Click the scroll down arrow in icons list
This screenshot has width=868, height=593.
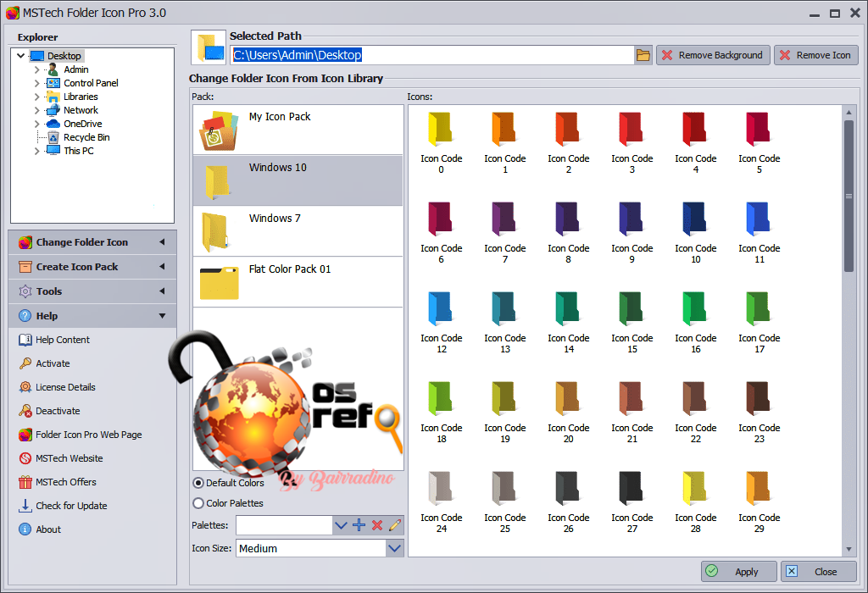848,549
